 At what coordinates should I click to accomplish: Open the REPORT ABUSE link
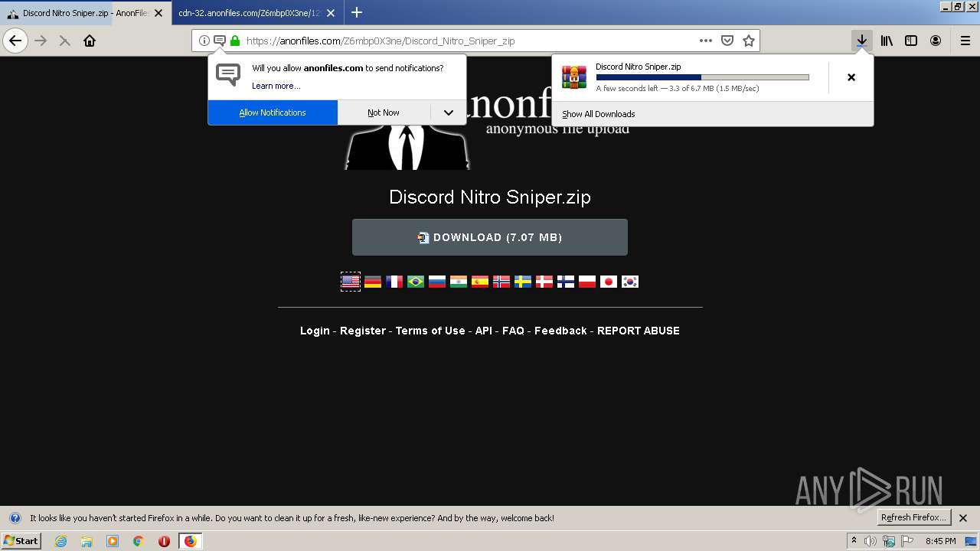(639, 331)
